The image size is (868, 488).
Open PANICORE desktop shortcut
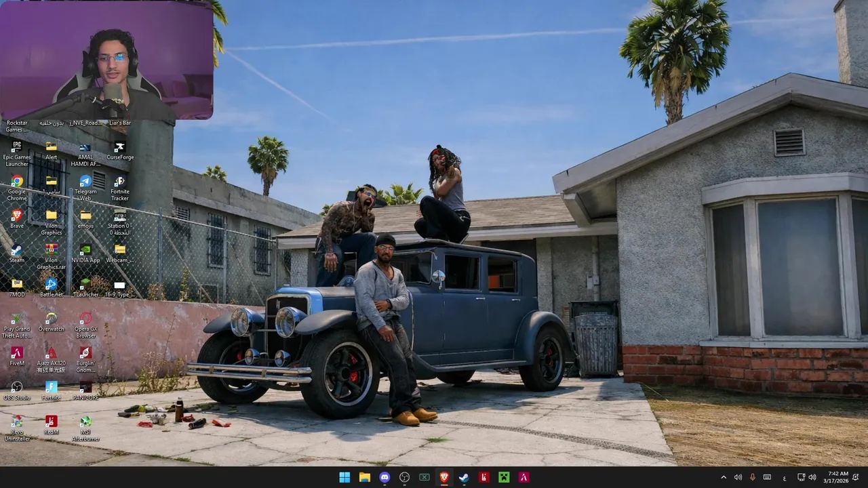85,390
